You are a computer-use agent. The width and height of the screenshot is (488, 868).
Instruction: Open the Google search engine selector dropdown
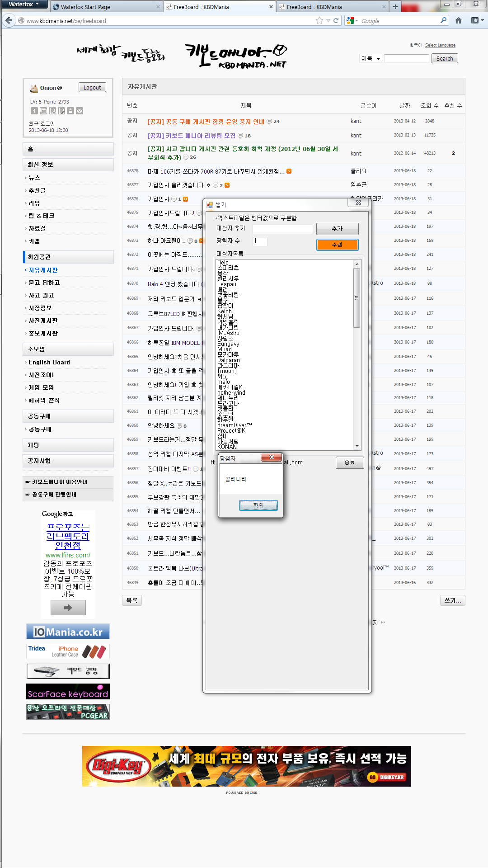pyautogui.click(x=352, y=20)
